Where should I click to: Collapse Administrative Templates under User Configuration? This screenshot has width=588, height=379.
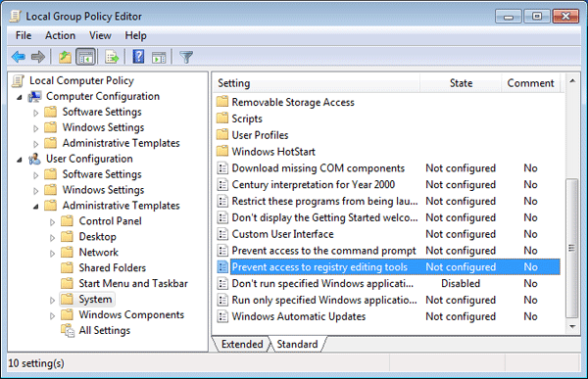click(x=36, y=207)
